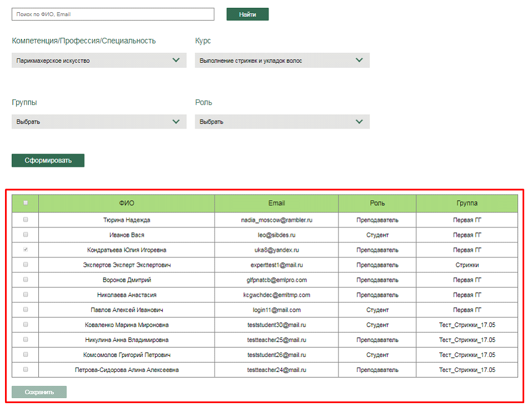Screen dimensions: 532x407
Task: Click the name Павлов Алексей Иванович
Action: [x=127, y=310]
